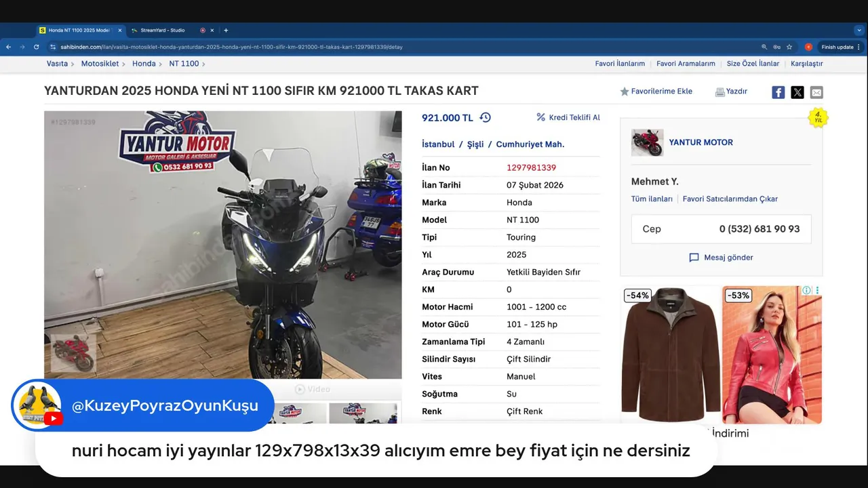
Task: Click the recording indicator icon in the tab strip
Action: [203, 30]
